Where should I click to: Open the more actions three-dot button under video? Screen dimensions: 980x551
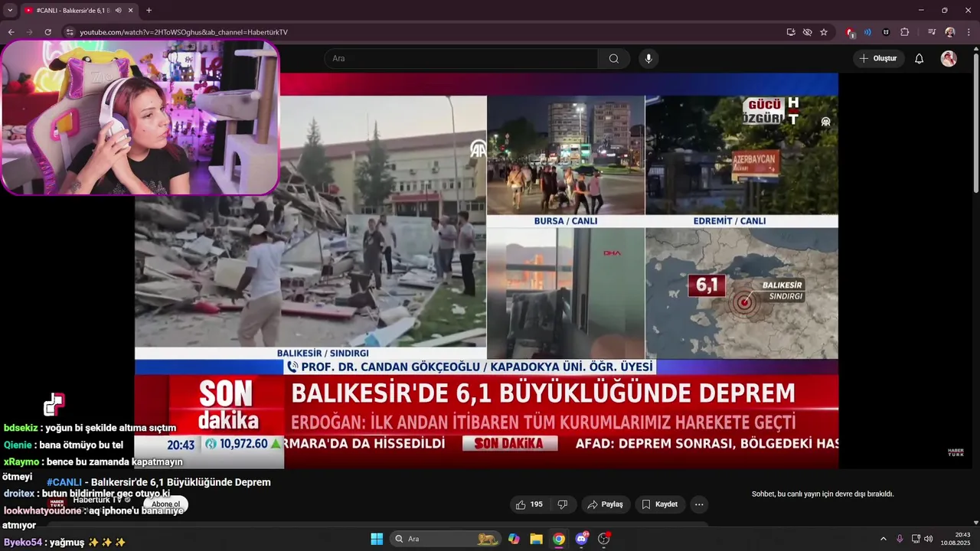(698, 504)
